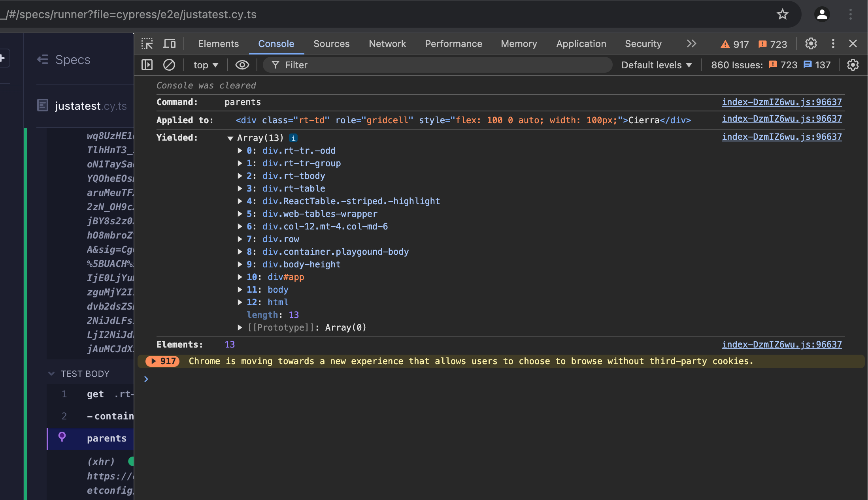The width and height of the screenshot is (868, 500).
Task: Click the clear console icon
Action: coord(169,65)
